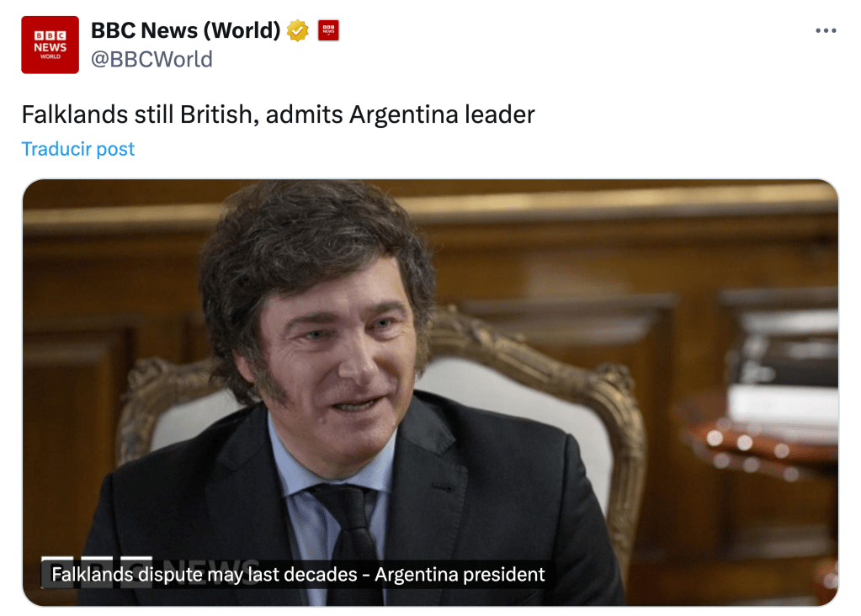This screenshot has width=861, height=616.
Task: Open the Argentina president video thumbnail
Action: (431, 392)
